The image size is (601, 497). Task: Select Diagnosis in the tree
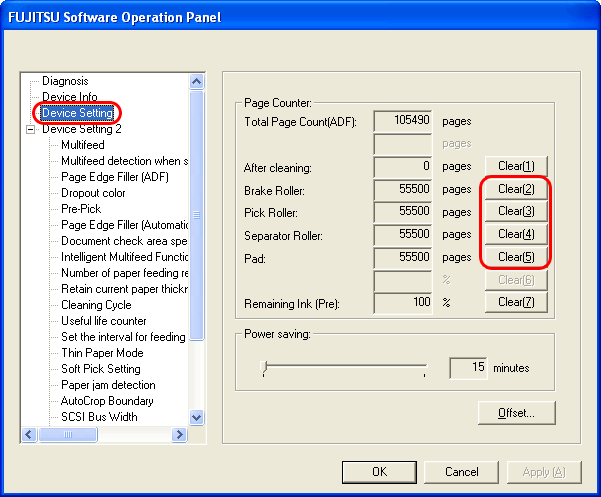pyautogui.click(x=65, y=81)
